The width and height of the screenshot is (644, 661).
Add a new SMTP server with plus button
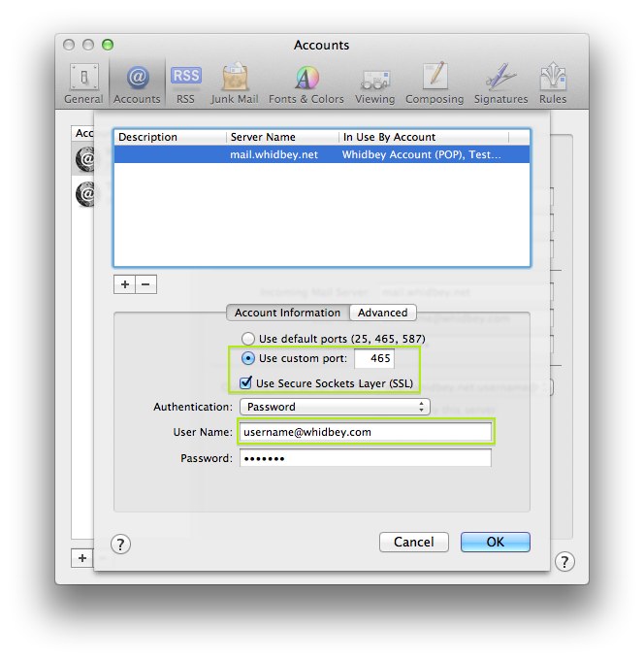(x=125, y=284)
